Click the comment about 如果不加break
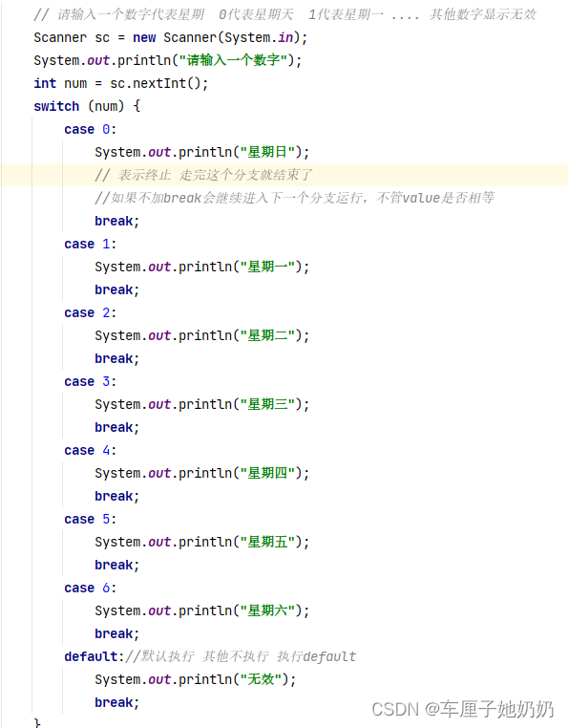 [x=294, y=199]
